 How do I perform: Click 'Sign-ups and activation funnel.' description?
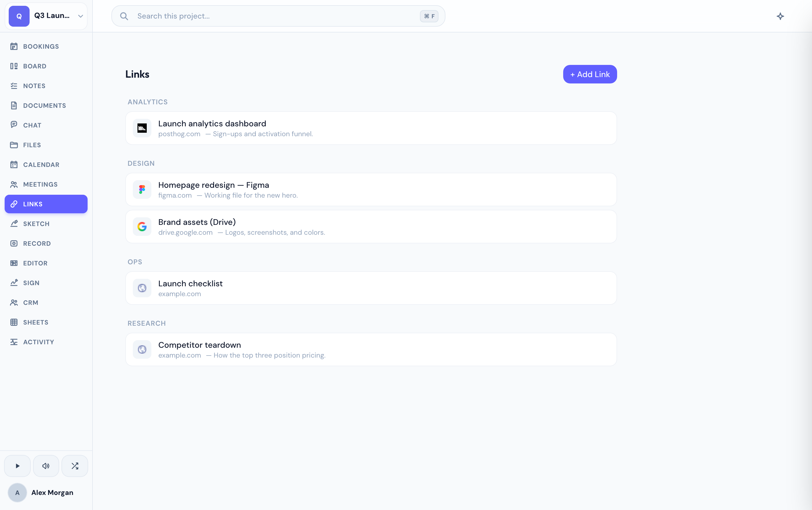(263, 134)
